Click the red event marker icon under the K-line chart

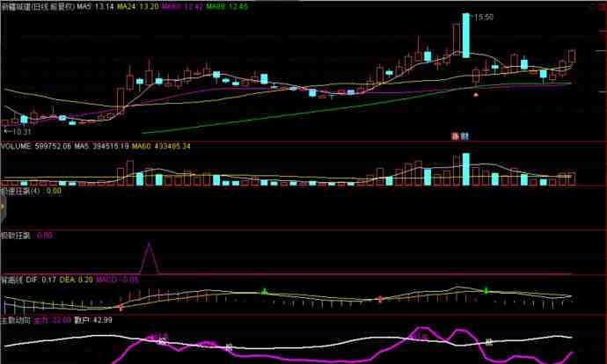pos(456,136)
